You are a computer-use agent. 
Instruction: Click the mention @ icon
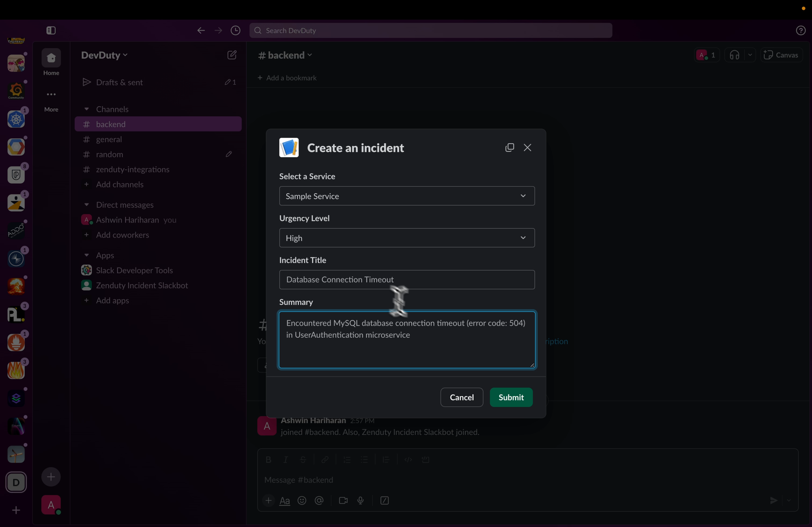[319, 501]
